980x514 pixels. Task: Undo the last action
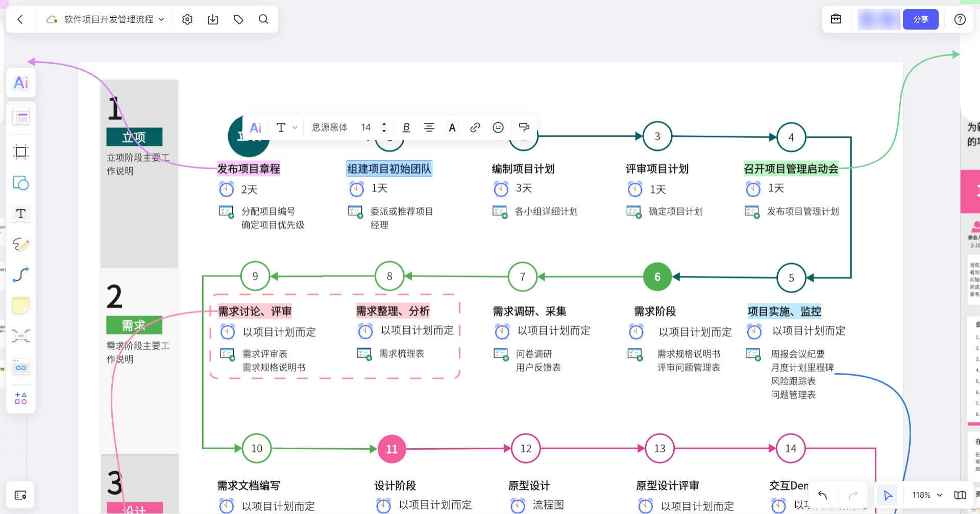[x=822, y=495]
